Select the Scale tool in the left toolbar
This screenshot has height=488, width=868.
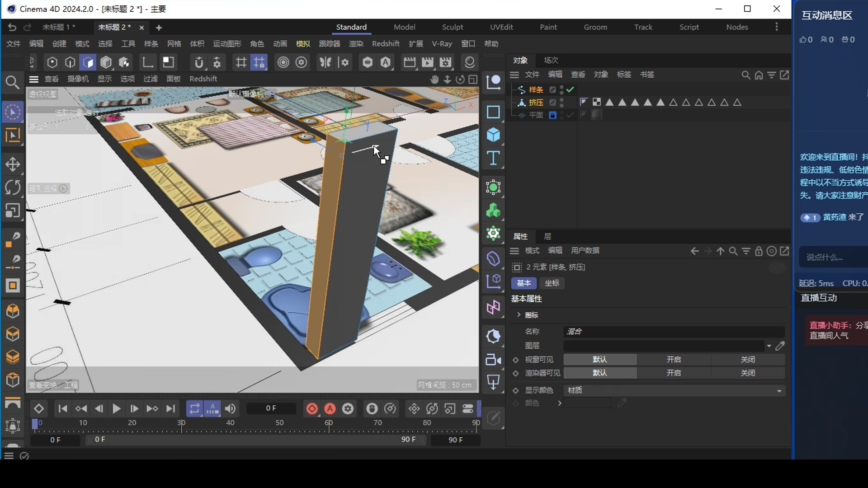click(x=13, y=211)
